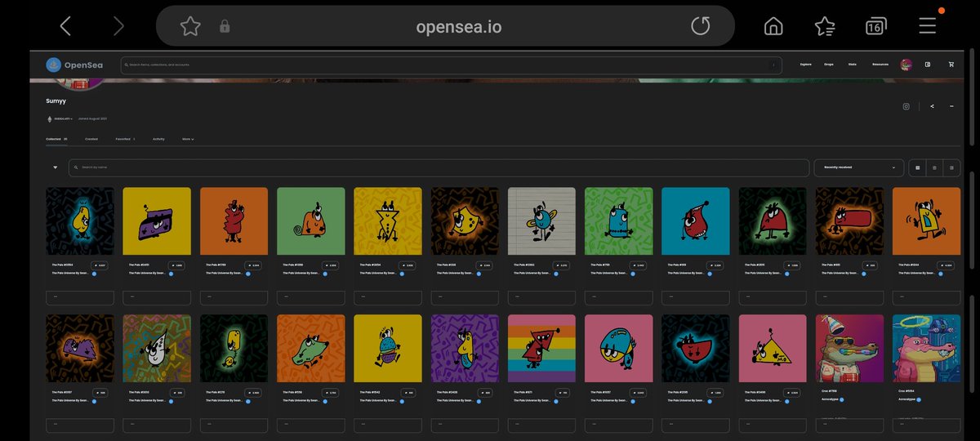Click the share profile icon
Viewport: 980px width, 441px height.
click(932, 106)
